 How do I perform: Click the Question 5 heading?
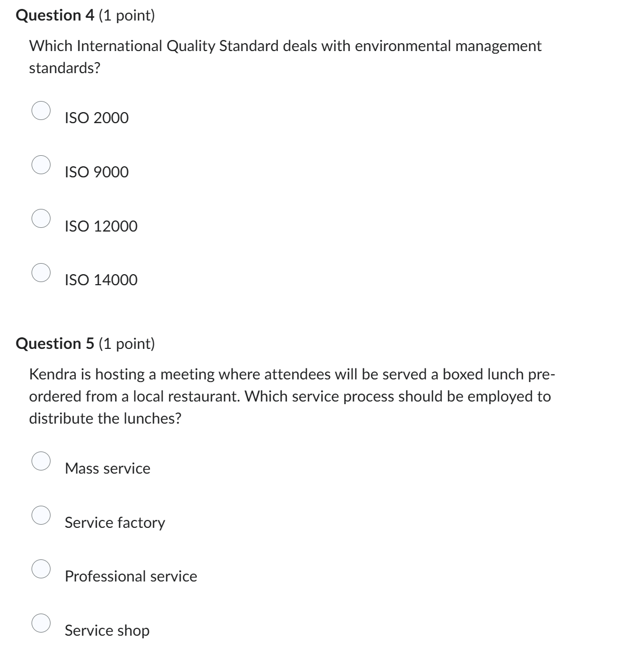86,344
